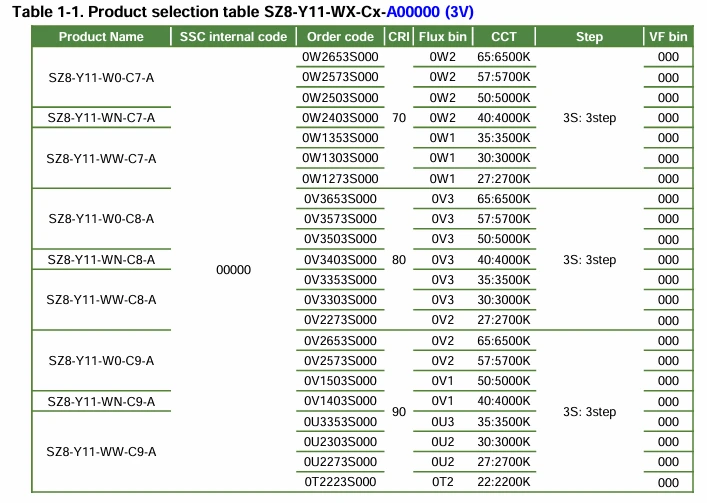
Task: Click VF bin 000 in 0T2223S000 row
Action: point(668,482)
